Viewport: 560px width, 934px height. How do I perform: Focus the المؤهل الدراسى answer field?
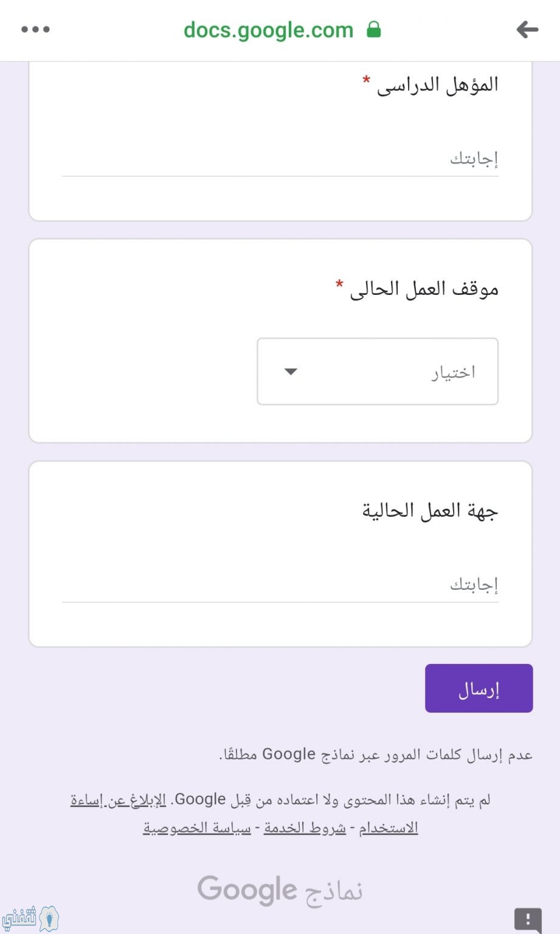(x=280, y=159)
